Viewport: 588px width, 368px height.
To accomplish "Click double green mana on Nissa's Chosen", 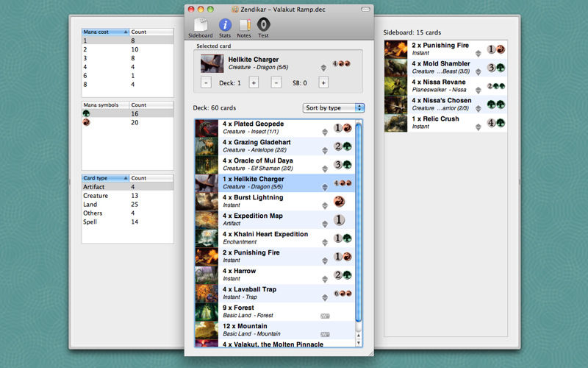I will (x=495, y=105).
